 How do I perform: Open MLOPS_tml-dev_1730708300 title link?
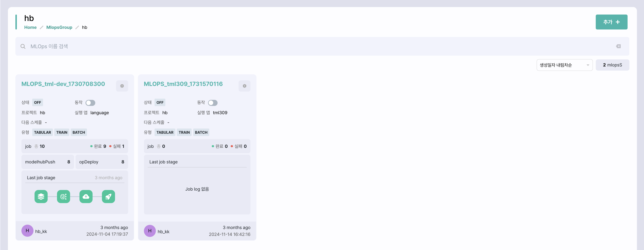(63, 84)
